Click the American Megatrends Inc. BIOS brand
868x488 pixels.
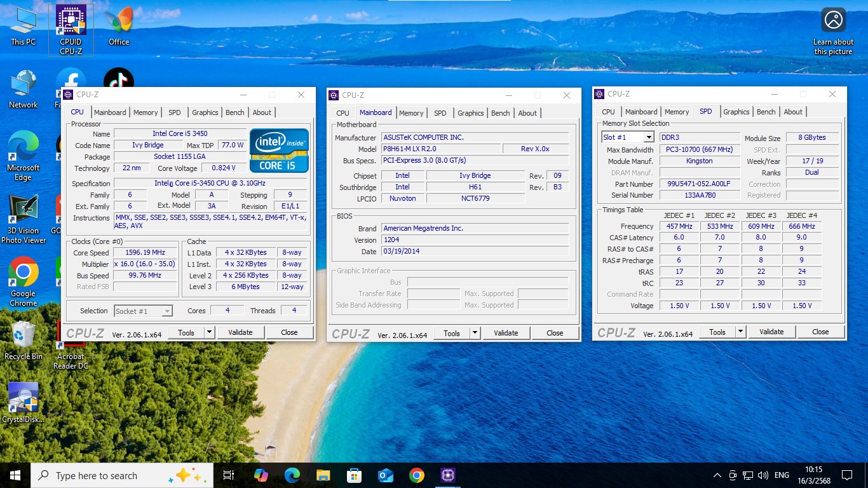click(x=475, y=228)
